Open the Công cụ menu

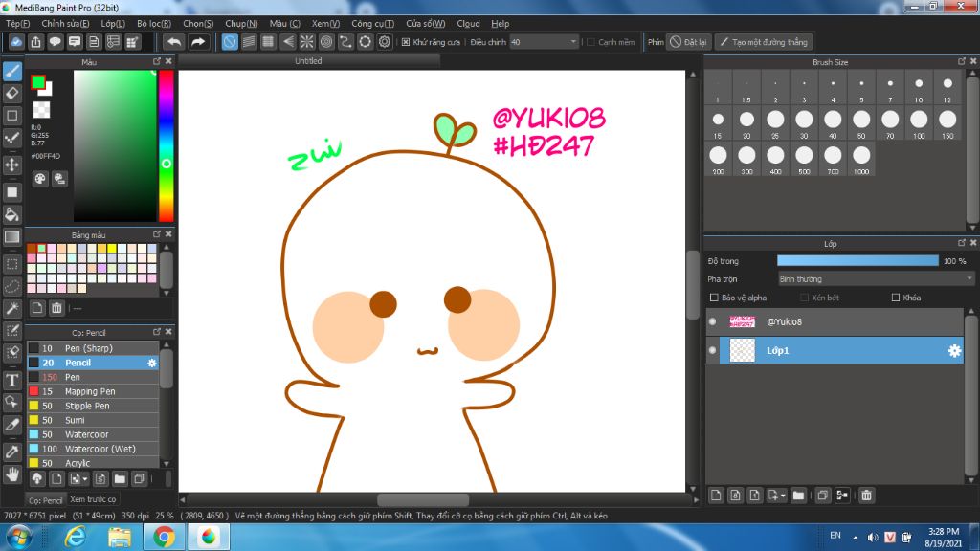pyautogui.click(x=372, y=24)
